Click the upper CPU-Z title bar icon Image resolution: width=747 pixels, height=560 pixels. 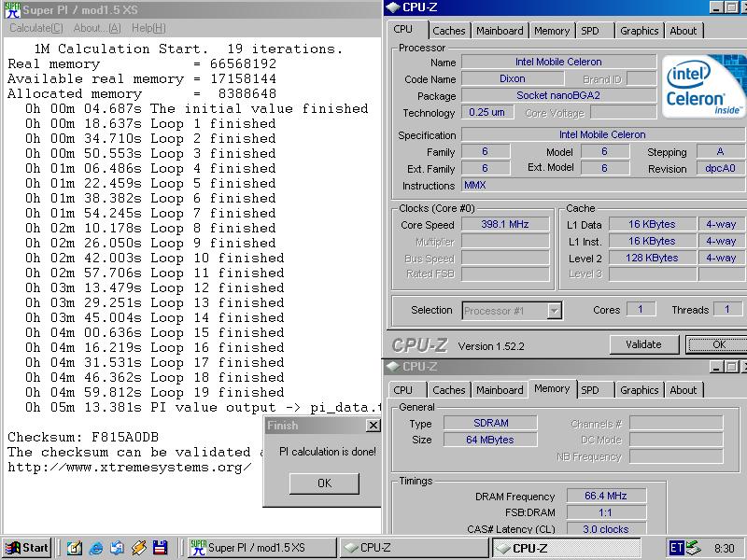pyautogui.click(x=392, y=7)
